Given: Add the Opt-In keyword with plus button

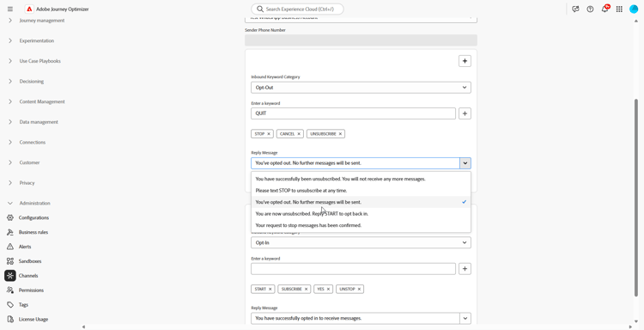Looking at the screenshot, I should (465, 269).
